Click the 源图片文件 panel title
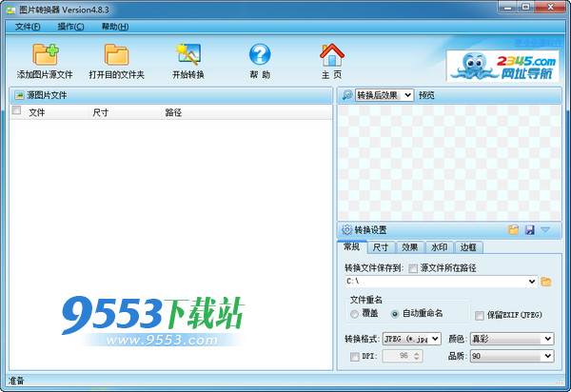 [x=47, y=95]
